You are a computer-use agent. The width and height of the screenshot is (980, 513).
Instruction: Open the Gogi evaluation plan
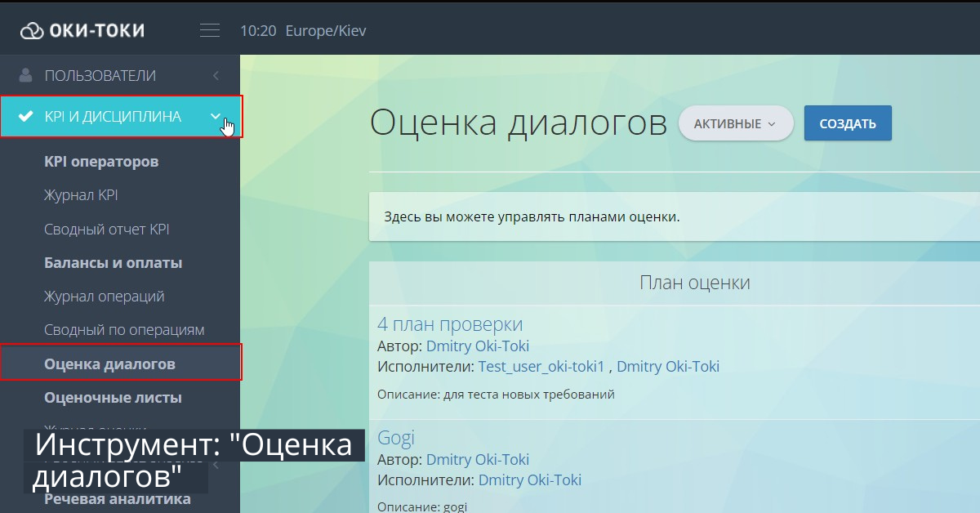pyautogui.click(x=396, y=438)
